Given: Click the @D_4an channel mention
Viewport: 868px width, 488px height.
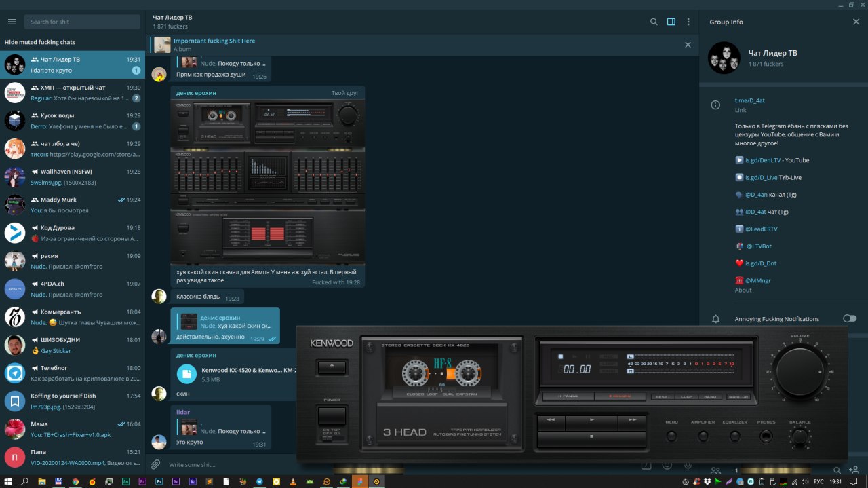Looking at the screenshot, I should [756, 194].
